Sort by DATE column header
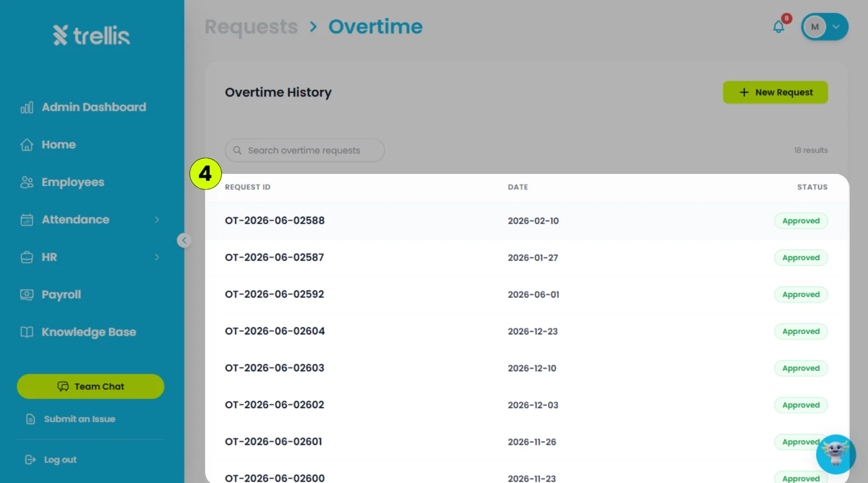The image size is (868, 483). tap(518, 187)
